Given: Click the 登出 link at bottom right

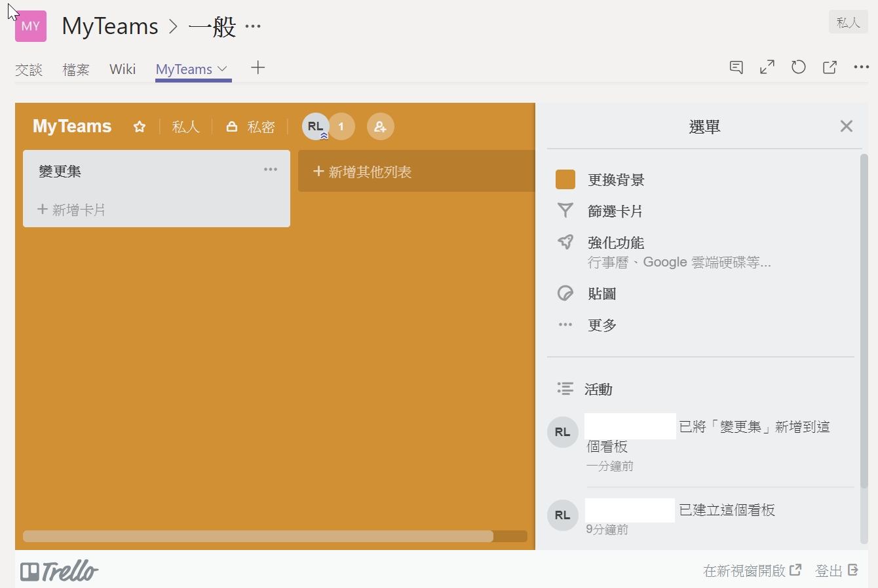Looking at the screenshot, I should tap(831, 570).
